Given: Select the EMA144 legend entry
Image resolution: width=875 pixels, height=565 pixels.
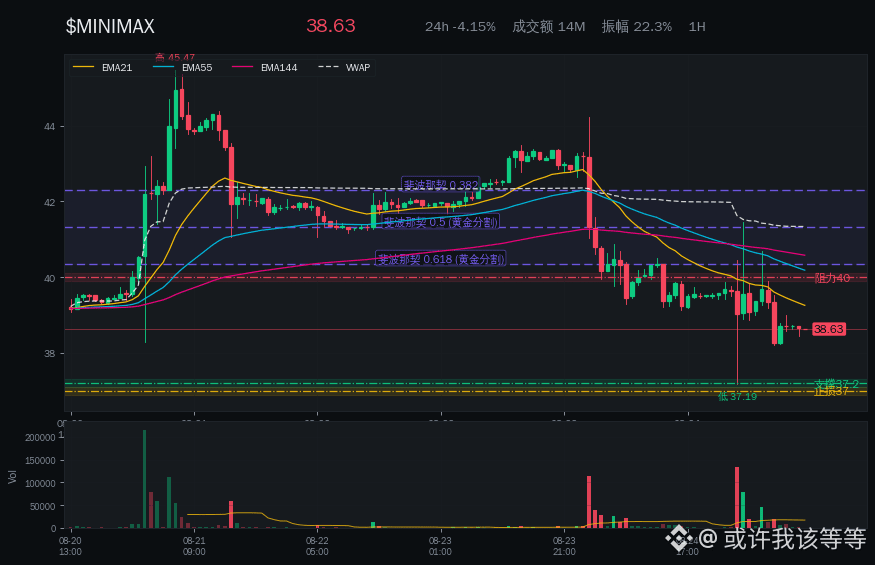Looking at the screenshot, I should 265,68.
